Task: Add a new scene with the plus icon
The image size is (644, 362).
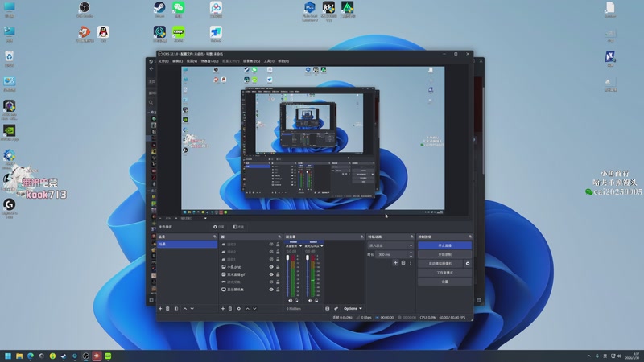Action: pos(160,308)
